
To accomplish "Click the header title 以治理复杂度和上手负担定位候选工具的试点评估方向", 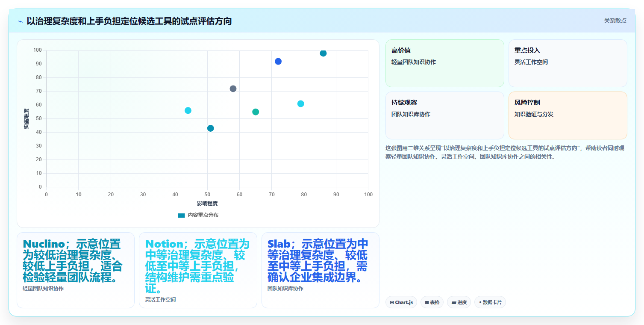I will pyautogui.click(x=129, y=21).
